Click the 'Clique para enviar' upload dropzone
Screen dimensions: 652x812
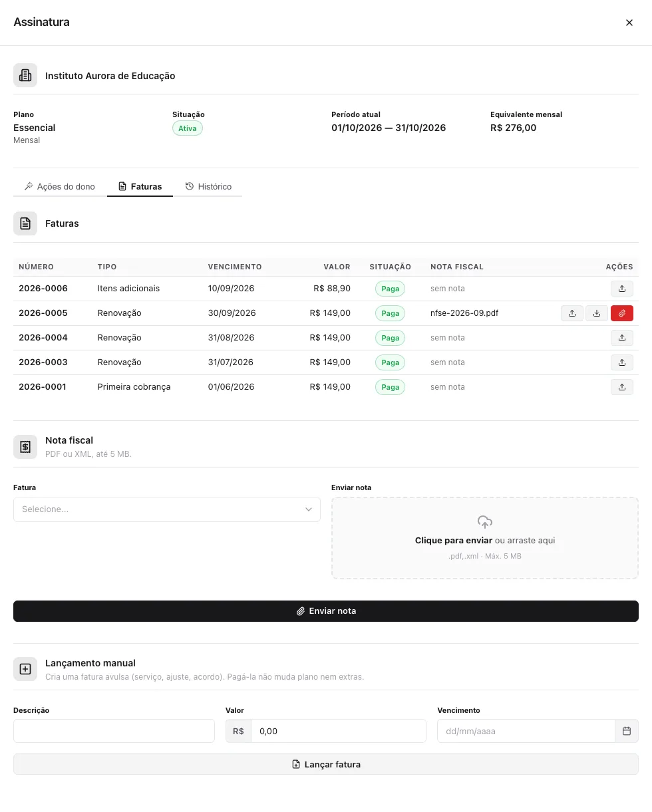(x=485, y=538)
